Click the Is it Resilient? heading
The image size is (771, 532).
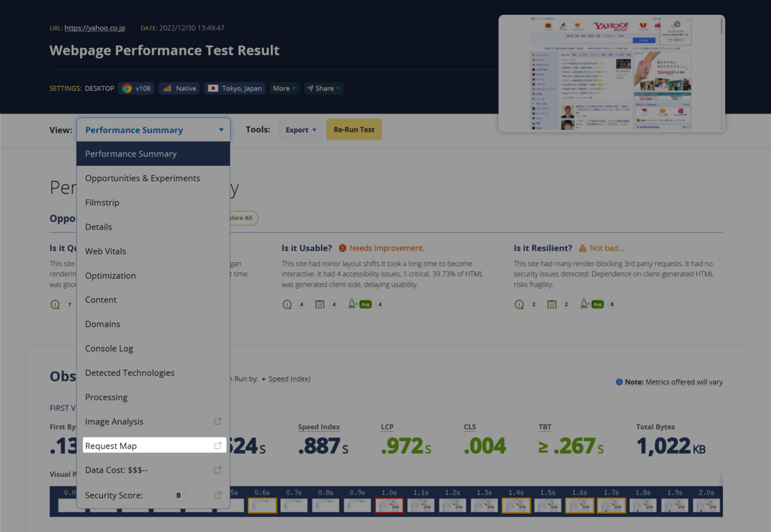pyautogui.click(x=543, y=248)
